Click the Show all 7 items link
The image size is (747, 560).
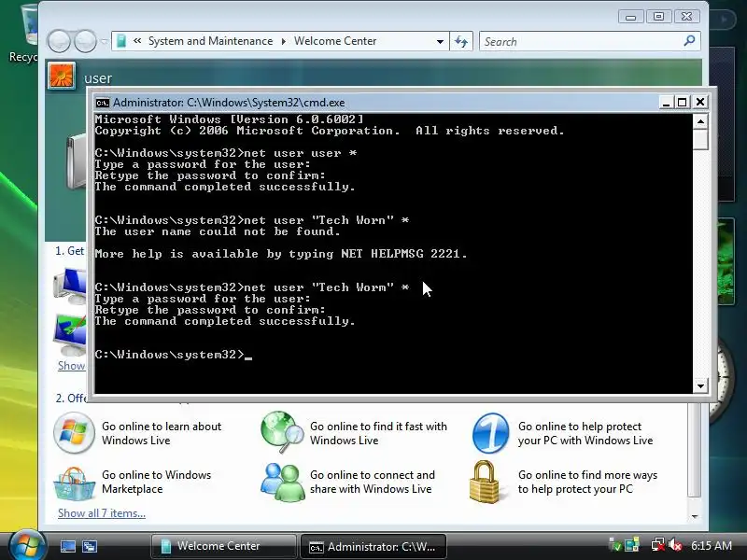click(102, 513)
